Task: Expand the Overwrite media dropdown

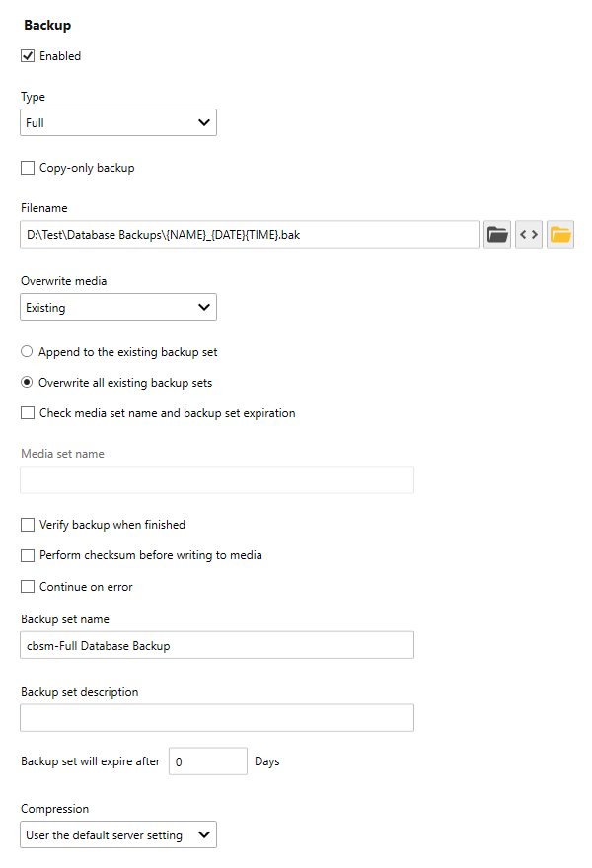Action: 118,308
